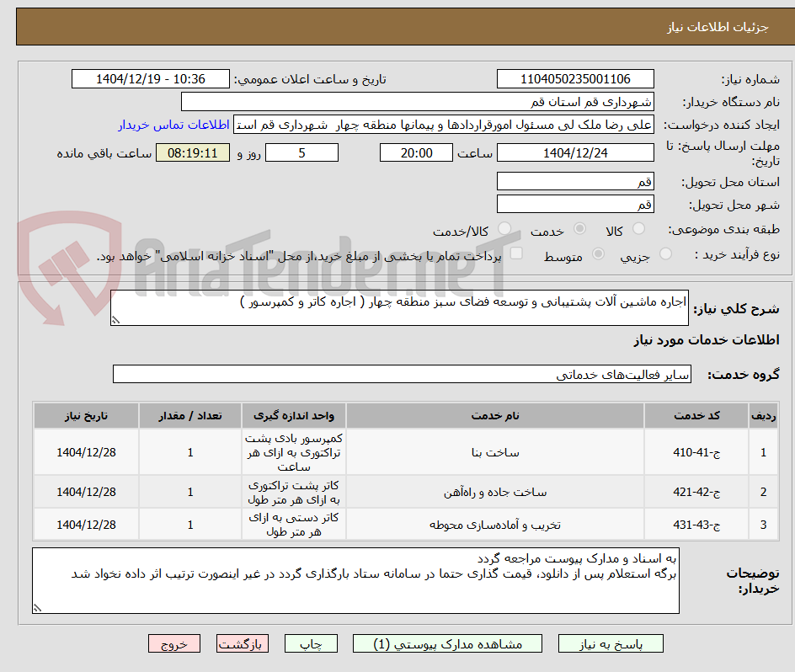The image size is (795, 672).
Task: Click the اطلاعات خدمات مورد نیاز heading
Action: [x=707, y=340]
